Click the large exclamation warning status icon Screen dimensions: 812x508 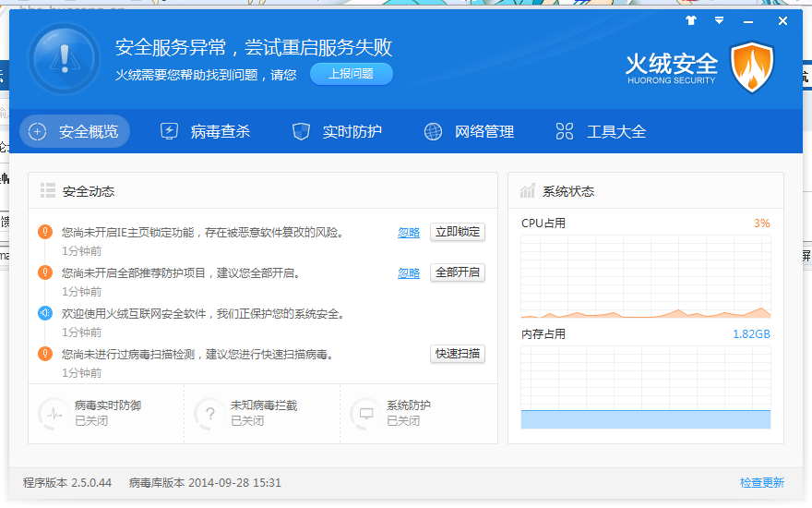click(64, 58)
